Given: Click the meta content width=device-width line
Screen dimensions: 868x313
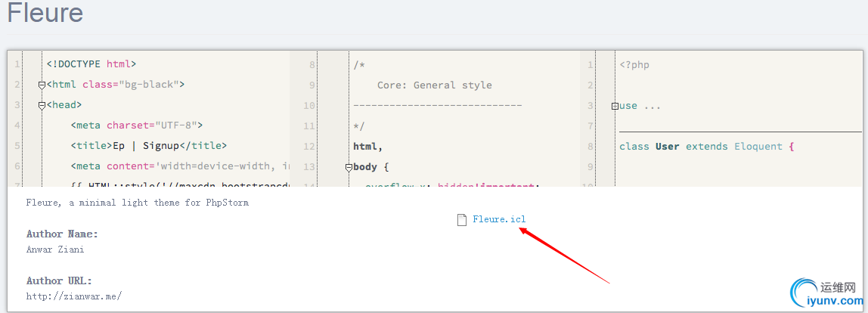Looking at the screenshot, I should 180,166.
